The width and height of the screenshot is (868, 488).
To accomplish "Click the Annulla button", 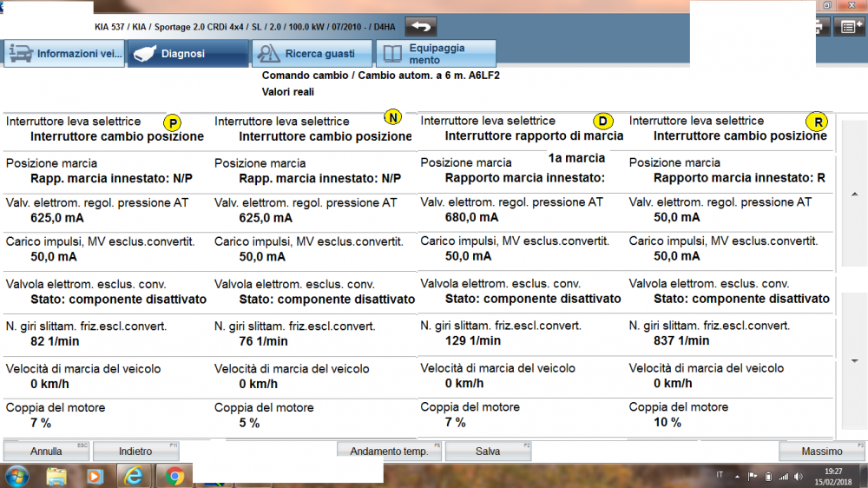I will [46, 451].
